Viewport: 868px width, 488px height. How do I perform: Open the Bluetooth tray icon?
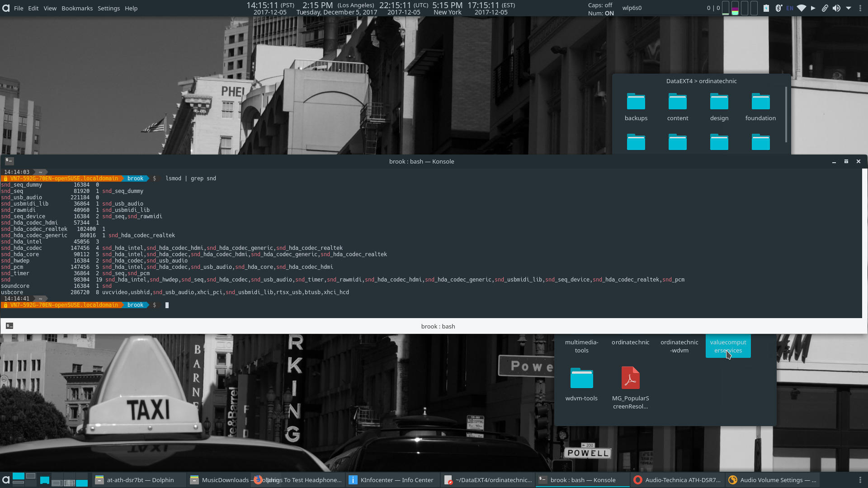pos(778,8)
